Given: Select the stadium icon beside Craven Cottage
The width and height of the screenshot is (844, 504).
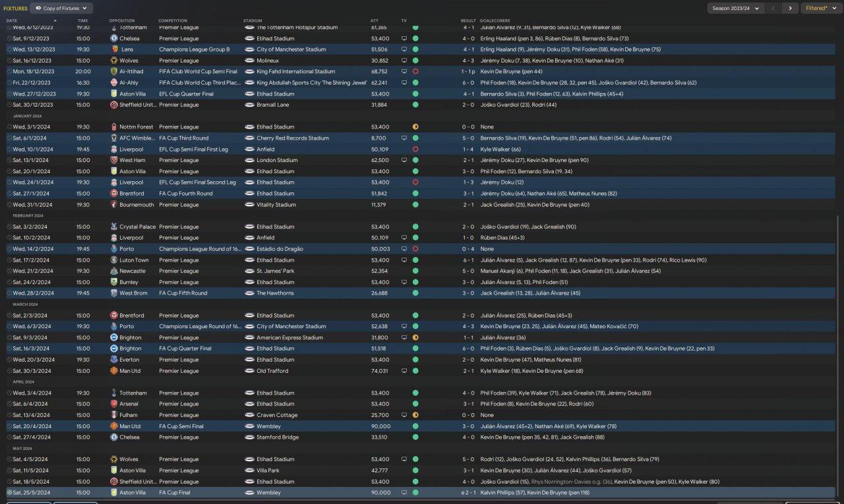Looking at the screenshot, I should (249, 415).
